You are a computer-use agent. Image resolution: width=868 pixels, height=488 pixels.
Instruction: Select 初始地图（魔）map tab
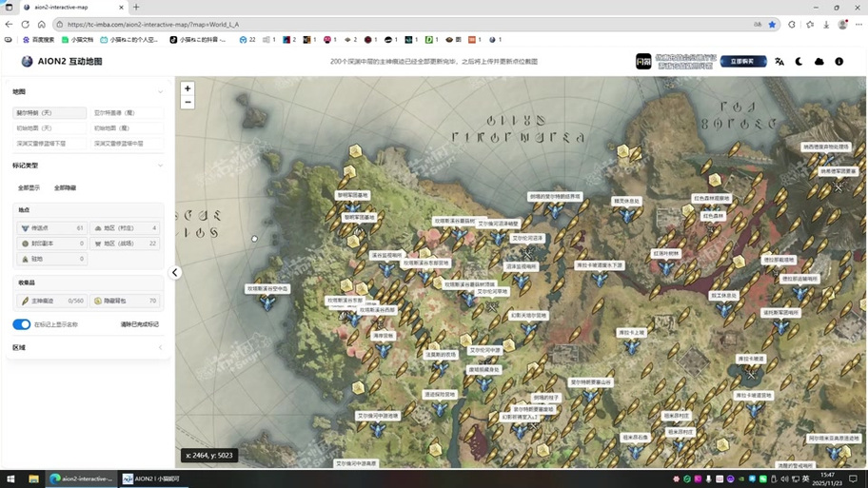[x=127, y=127]
